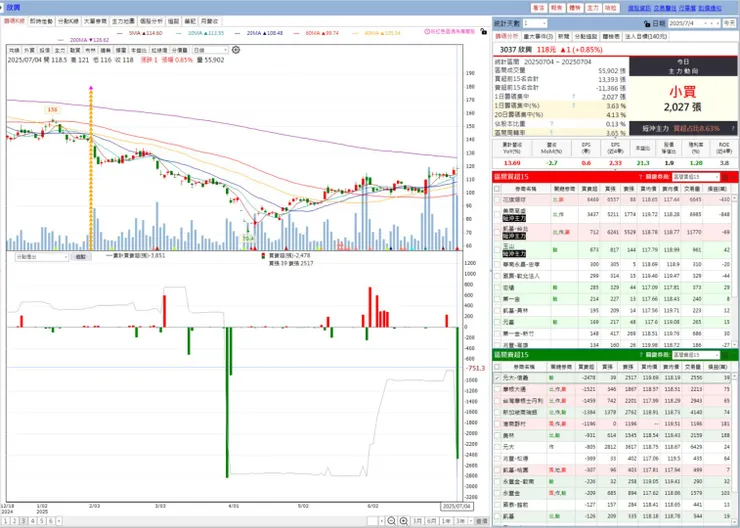Click the plus button after page 6

[59, 521]
